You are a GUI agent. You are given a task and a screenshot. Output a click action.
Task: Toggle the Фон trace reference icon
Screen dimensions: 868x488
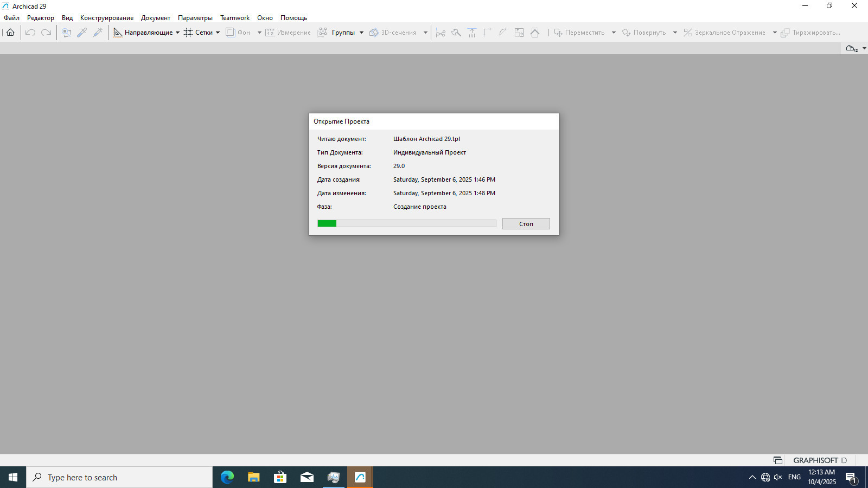click(230, 33)
